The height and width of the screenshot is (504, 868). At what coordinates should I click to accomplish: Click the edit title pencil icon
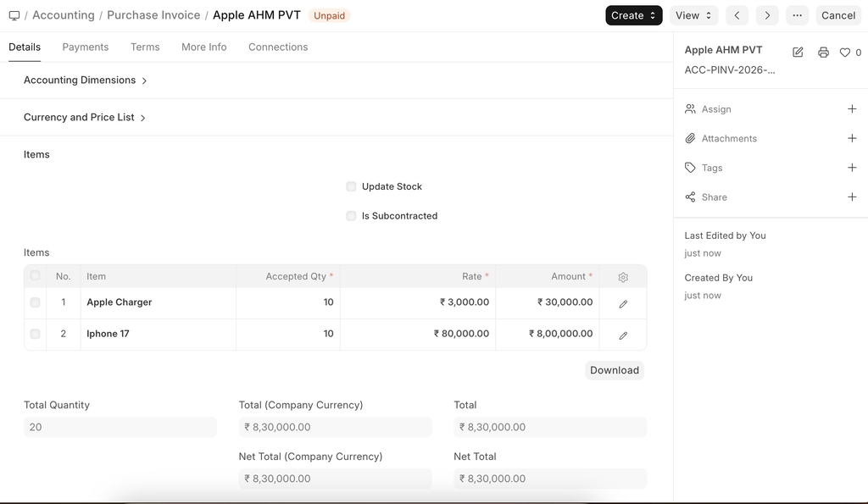coord(798,53)
